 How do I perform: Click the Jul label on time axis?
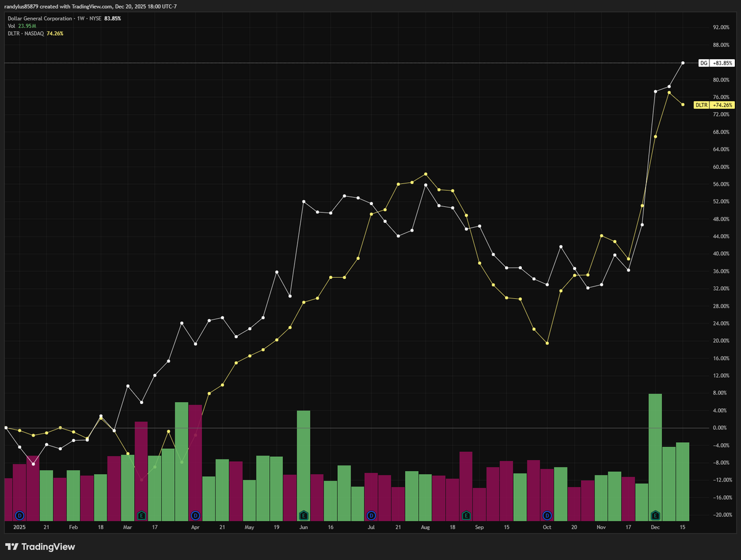pyautogui.click(x=371, y=528)
